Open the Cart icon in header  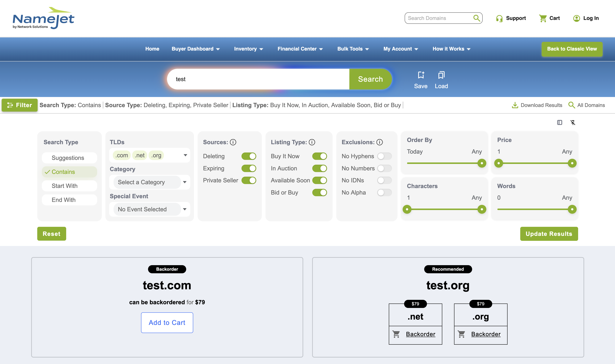[x=543, y=18]
